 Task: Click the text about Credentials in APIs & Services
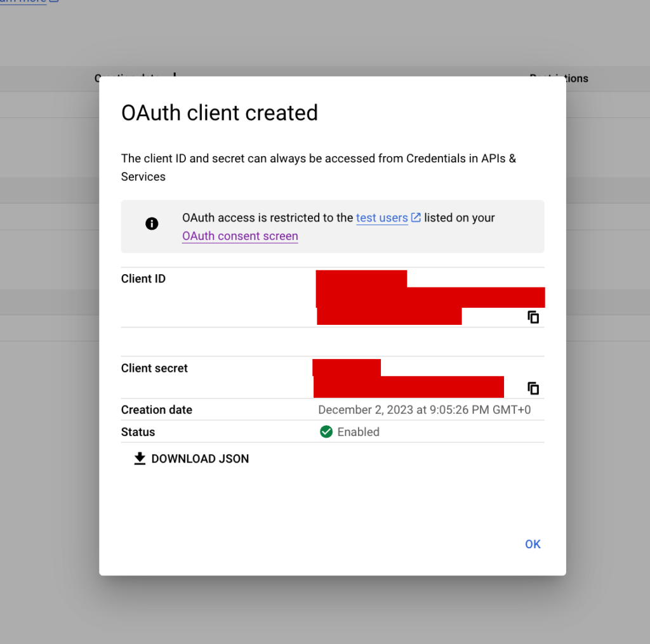[x=319, y=168]
